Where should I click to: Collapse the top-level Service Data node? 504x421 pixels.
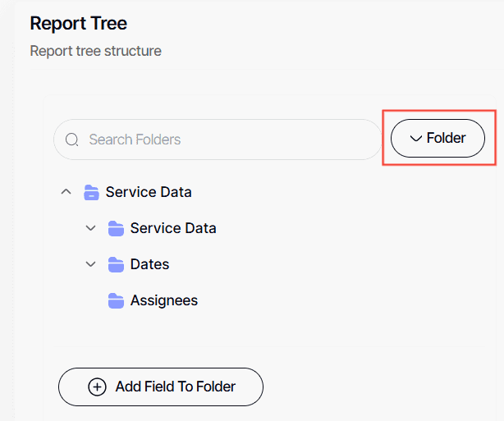[66, 192]
